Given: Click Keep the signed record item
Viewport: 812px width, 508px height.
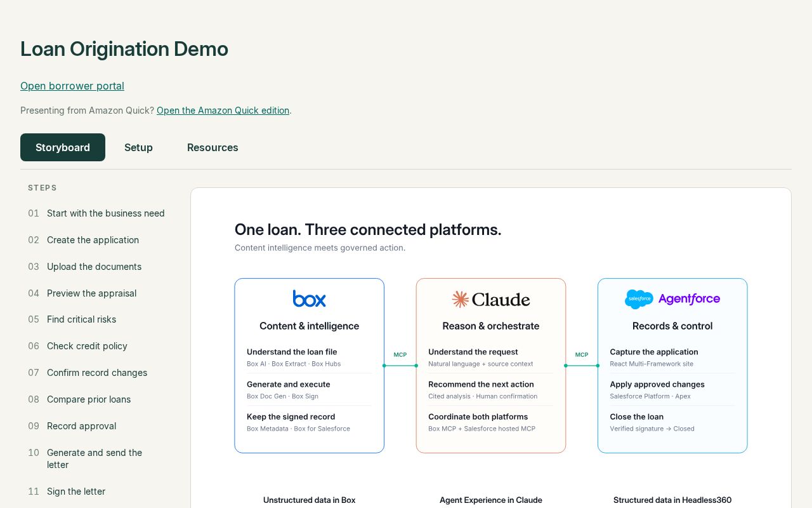Looking at the screenshot, I should (291, 417).
